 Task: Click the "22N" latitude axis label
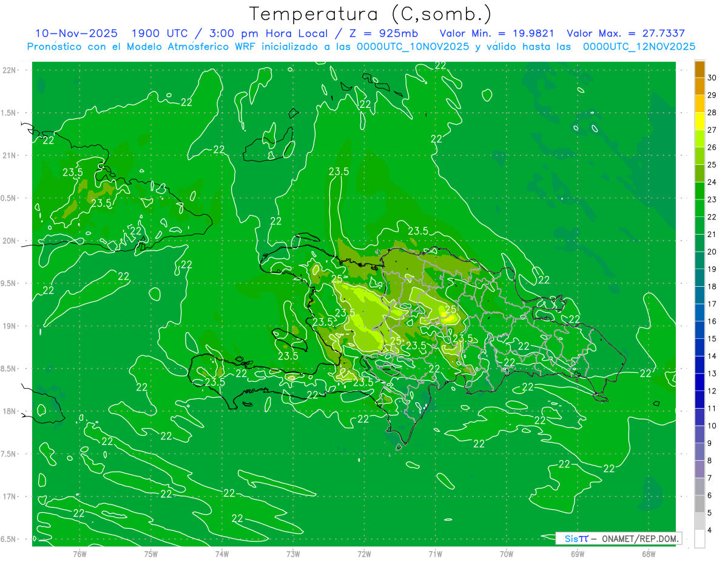point(10,70)
